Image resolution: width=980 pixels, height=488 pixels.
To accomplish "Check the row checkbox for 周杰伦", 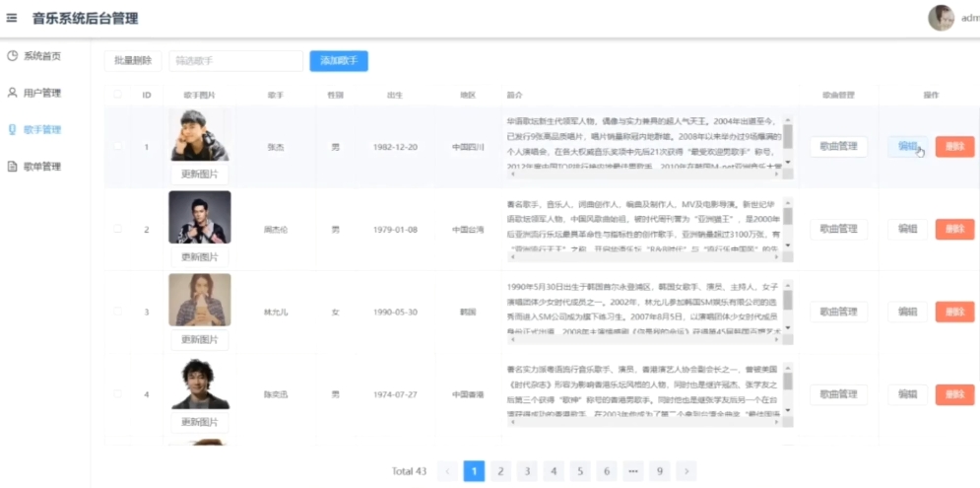I will [x=118, y=229].
